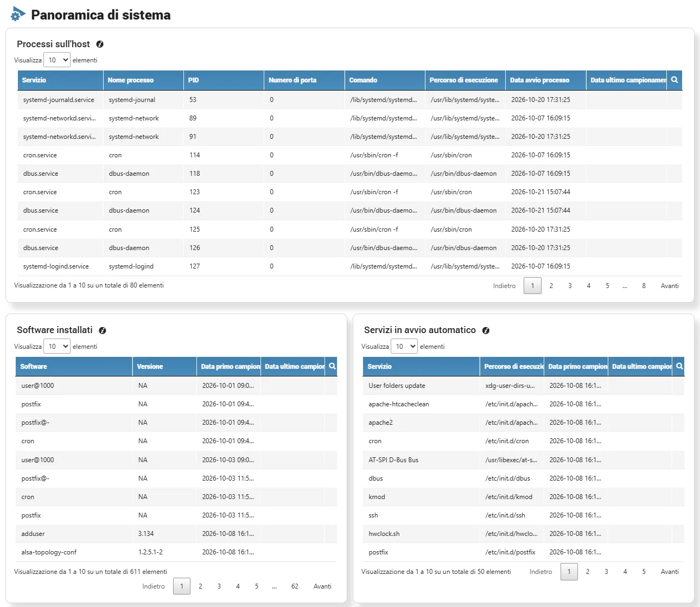
Task: Sort the process table by Comando column
Action: coord(385,80)
